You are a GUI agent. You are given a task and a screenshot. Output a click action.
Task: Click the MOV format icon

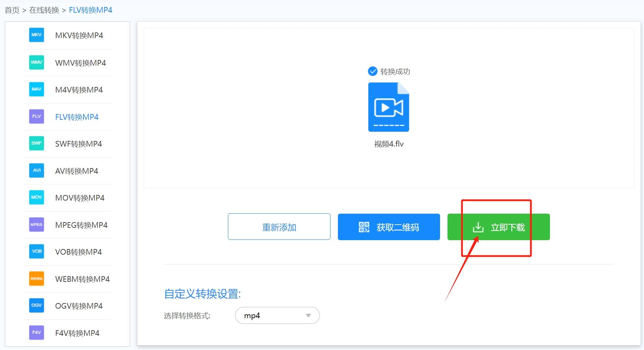pyautogui.click(x=36, y=197)
